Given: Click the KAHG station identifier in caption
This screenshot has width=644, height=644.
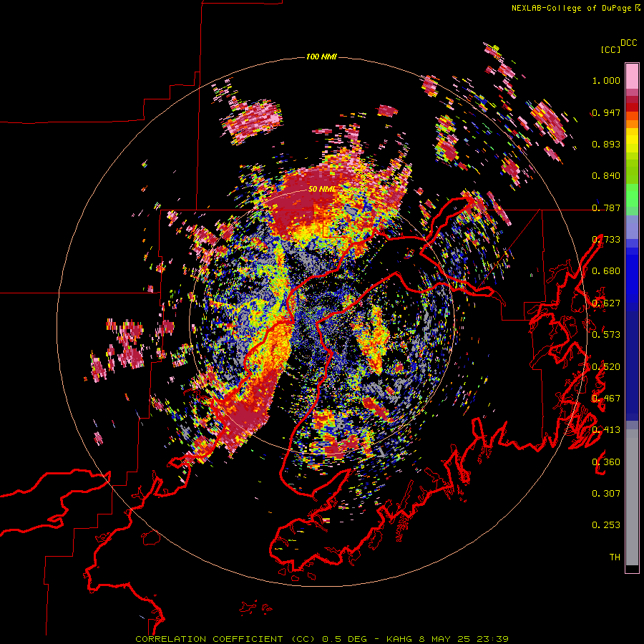Looking at the screenshot, I should 399,639.
